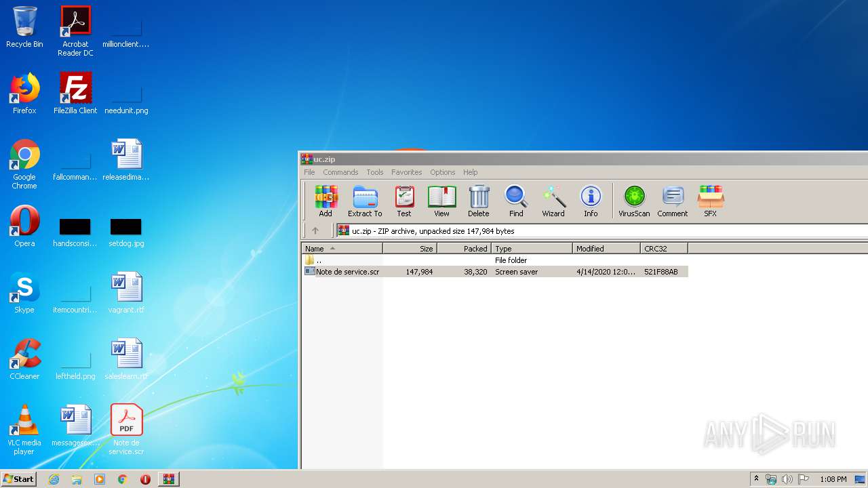This screenshot has height=488, width=868.
Task: Select VLC media player desktop icon
Action: pos(24,430)
